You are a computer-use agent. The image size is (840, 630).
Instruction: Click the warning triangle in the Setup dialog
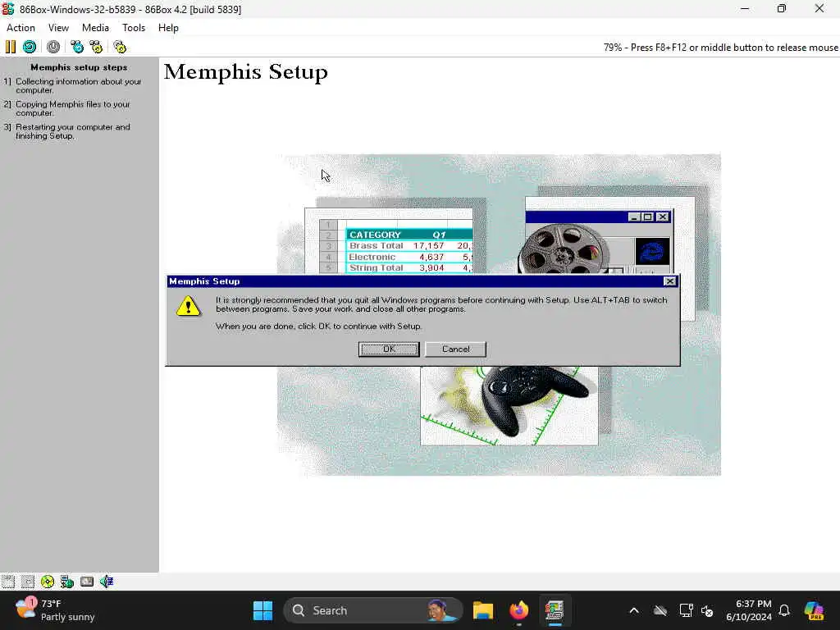[188, 307]
